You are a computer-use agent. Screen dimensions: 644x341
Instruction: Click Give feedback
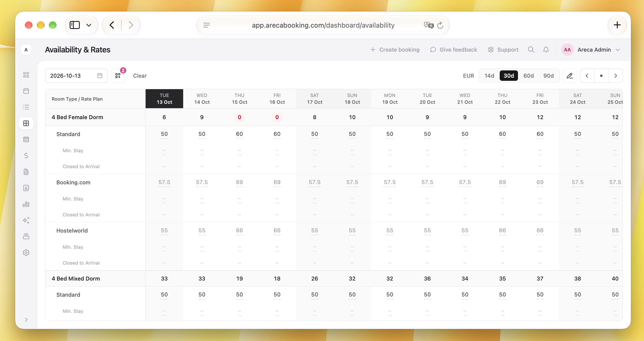454,50
